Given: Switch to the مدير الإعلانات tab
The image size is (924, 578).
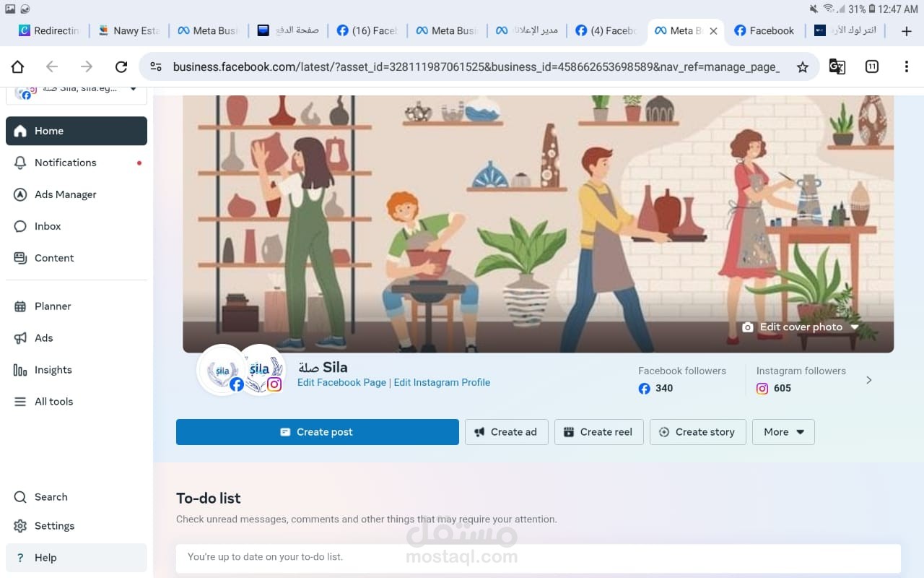Looking at the screenshot, I should click(526, 30).
